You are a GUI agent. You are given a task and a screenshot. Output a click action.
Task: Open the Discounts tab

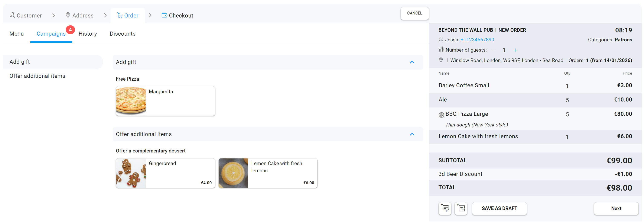point(123,34)
